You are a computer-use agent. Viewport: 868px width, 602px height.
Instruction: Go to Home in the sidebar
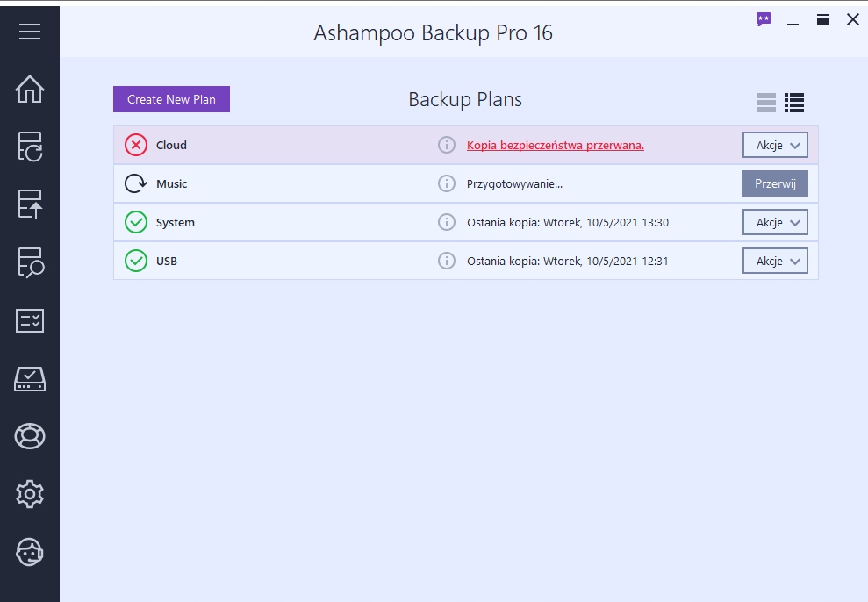[30, 90]
